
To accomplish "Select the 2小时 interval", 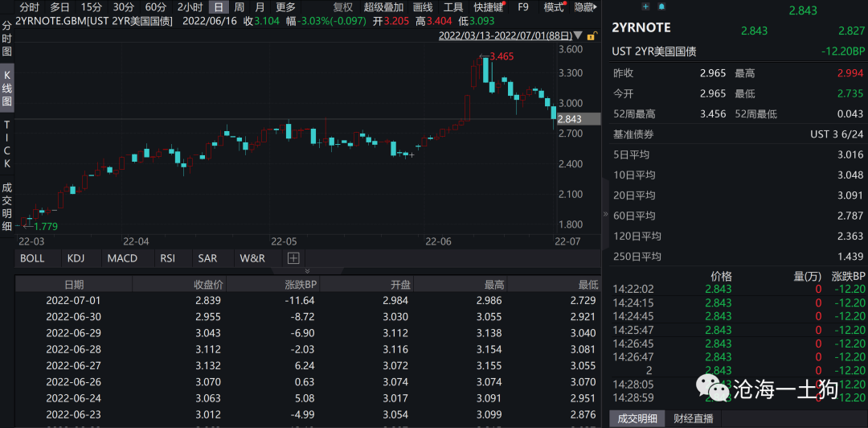I will pos(190,7).
